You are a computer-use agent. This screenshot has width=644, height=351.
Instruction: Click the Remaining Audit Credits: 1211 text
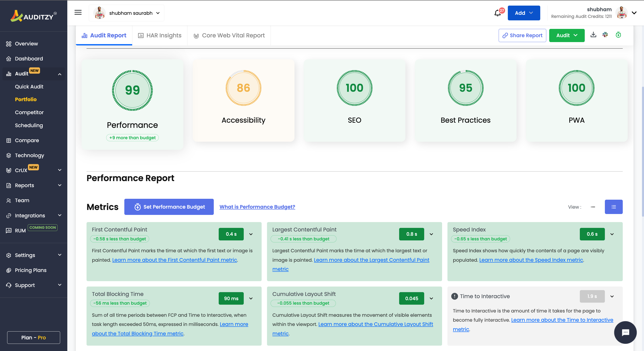point(581,16)
